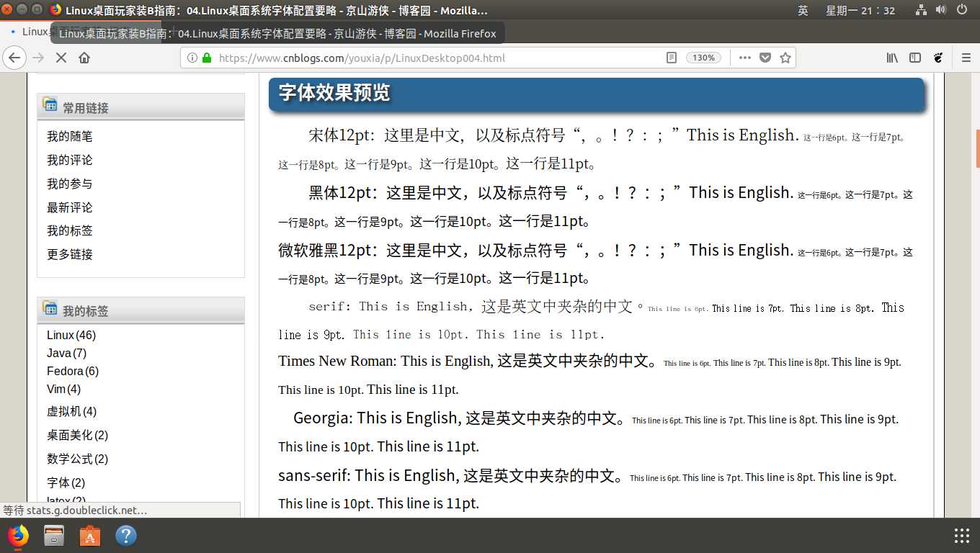Click the icon beside 我的标签 heading
This screenshot has height=553, width=980.
50,307
